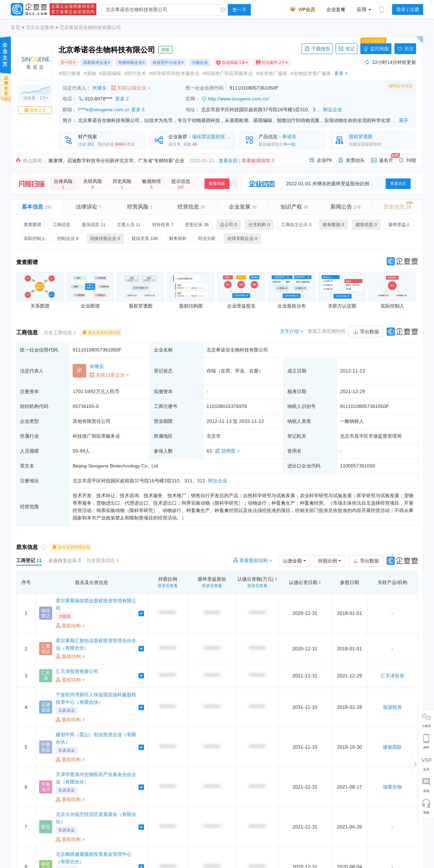Switch to the 企业自主公示 shareholder tab
Image resolution: width=434 pixels, height=868 pixels.
tap(65, 560)
